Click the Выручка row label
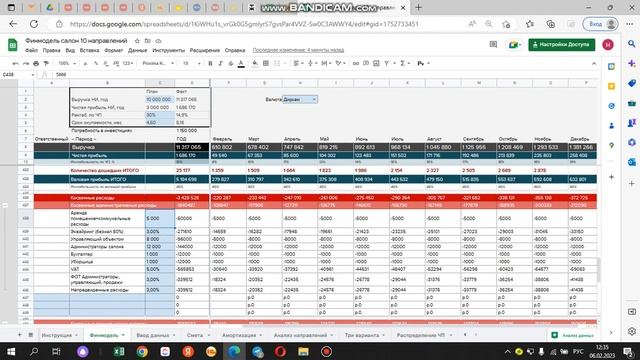 tap(83, 147)
